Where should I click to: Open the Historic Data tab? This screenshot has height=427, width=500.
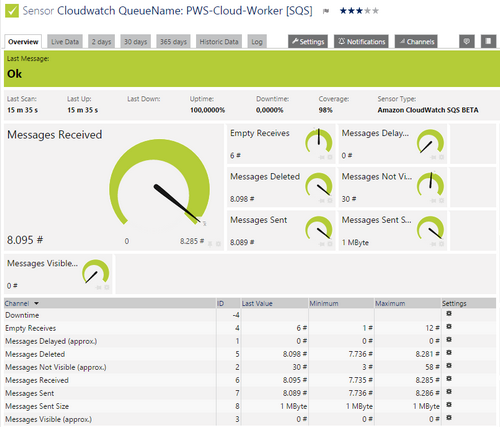219,42
